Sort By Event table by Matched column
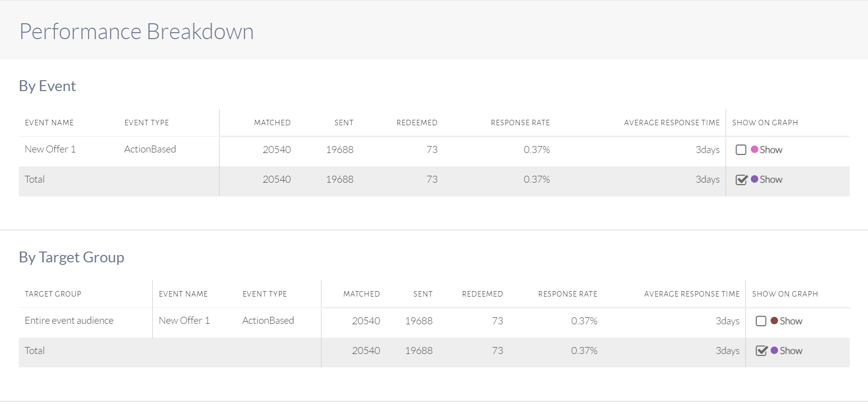Image resolution: width=868 pixels, height=402 pixels. 272,123
